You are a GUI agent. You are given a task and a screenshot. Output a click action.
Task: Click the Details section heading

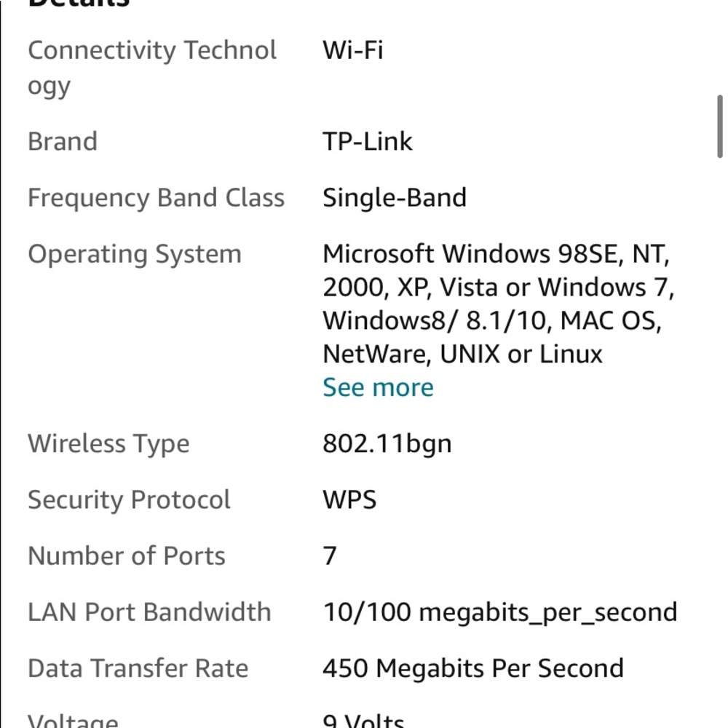point(76,4)
